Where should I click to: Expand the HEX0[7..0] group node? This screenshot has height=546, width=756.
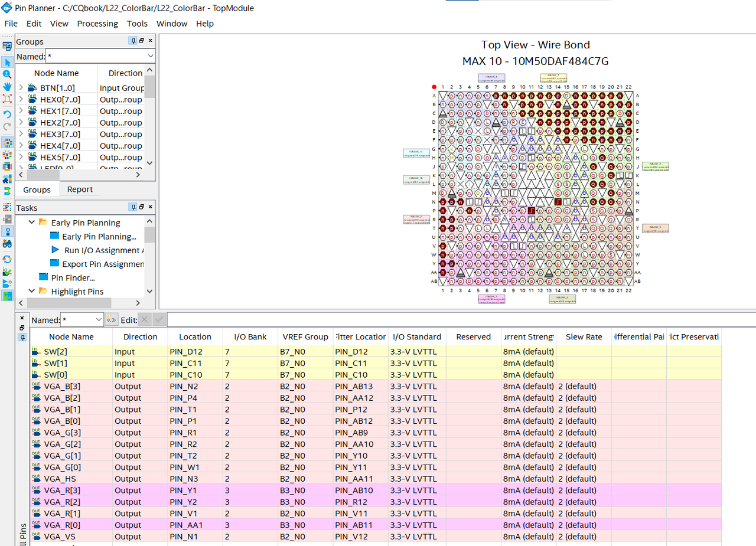pos(21,99)
